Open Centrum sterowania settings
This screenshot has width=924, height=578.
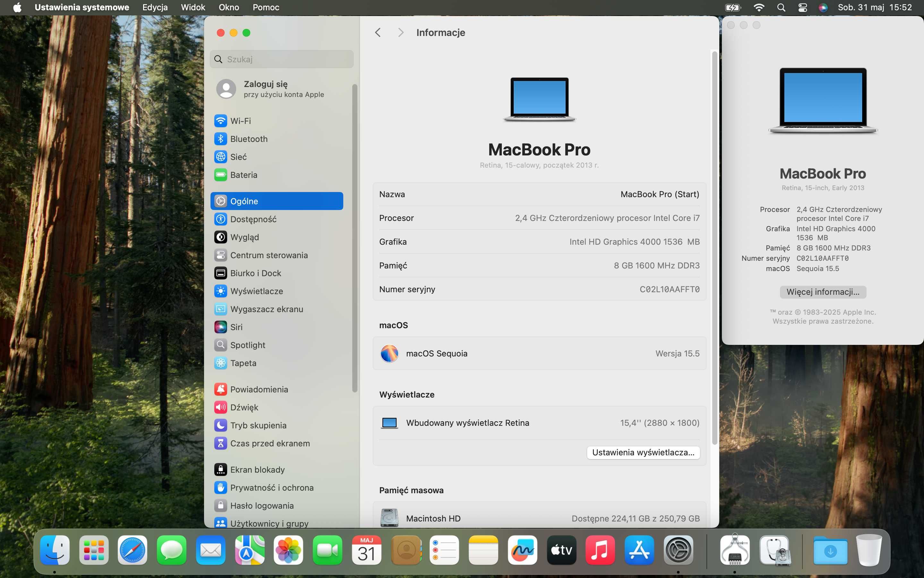(277, 255)
